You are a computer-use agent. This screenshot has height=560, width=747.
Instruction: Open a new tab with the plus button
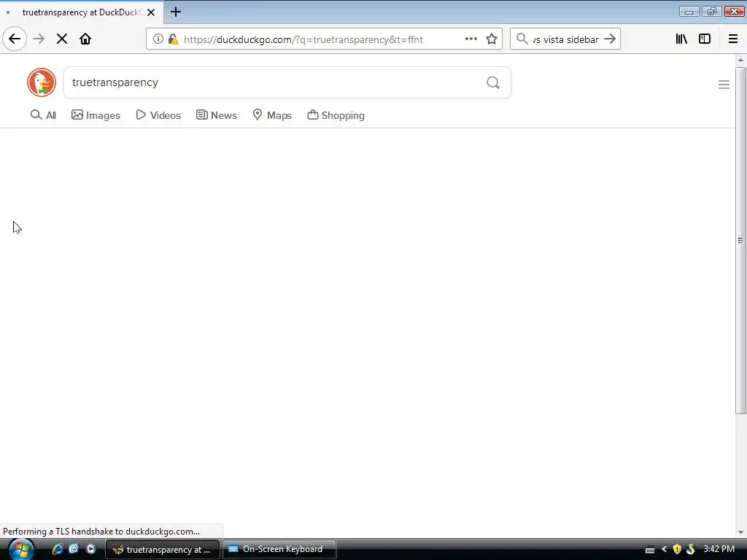[x=176, y=12]
